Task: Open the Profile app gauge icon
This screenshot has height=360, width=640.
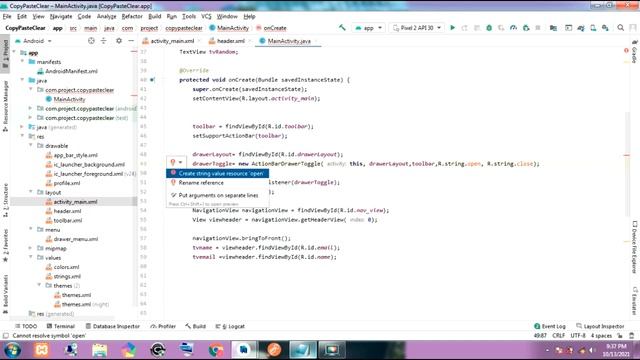Action: (x=513, y=28)
